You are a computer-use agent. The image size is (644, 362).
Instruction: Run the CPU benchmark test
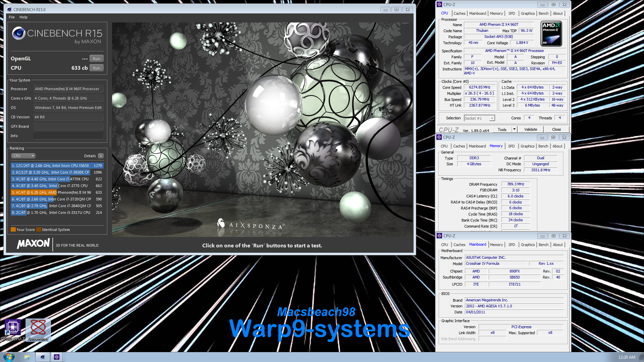coord(96,68)
